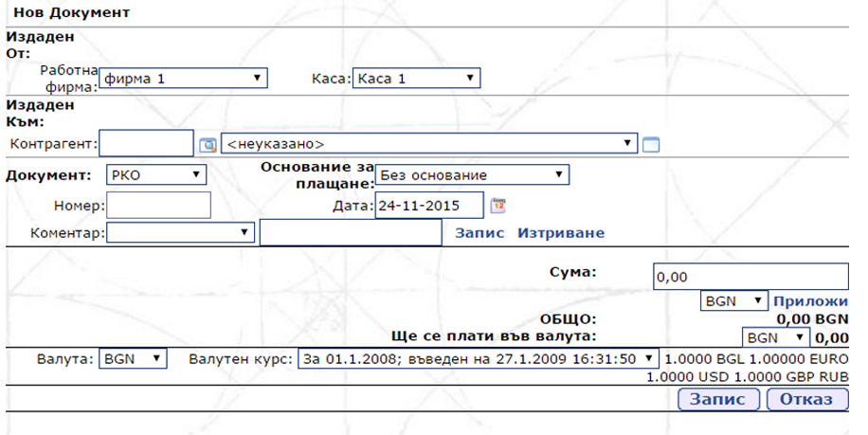
Task: Open the Основание за плащане dropdown
Action: tap(472, 175)
